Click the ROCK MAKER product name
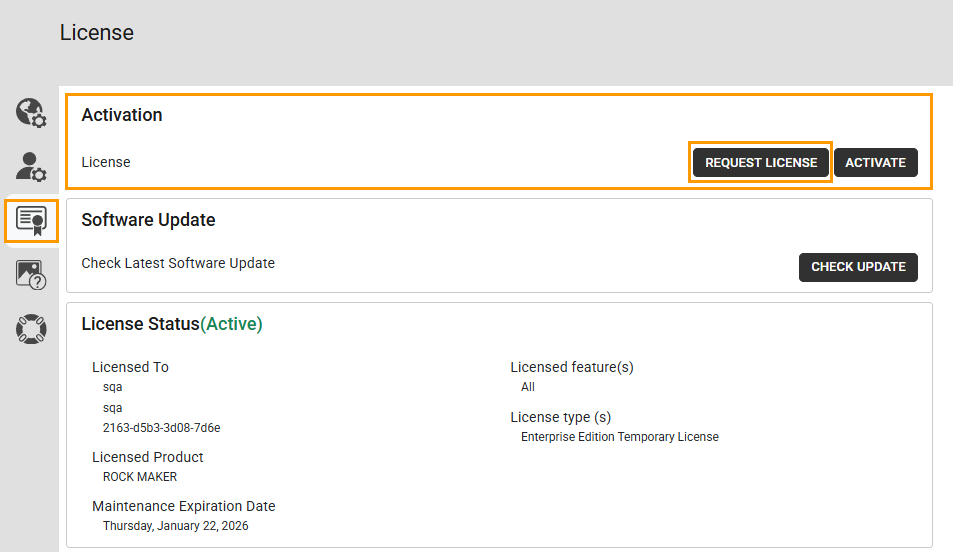Image resolution: width=953 pixels, height=552 pixels. [x=140, y=477]
